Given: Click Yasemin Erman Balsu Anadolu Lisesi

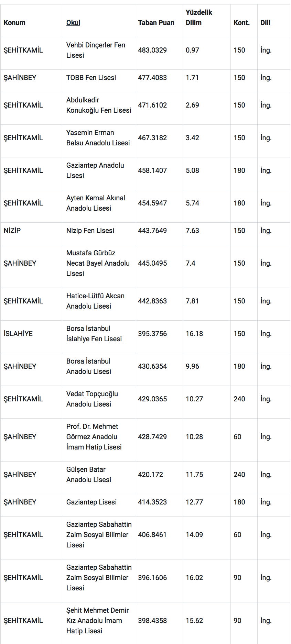Looking at the screenshot, I should 98,138.
